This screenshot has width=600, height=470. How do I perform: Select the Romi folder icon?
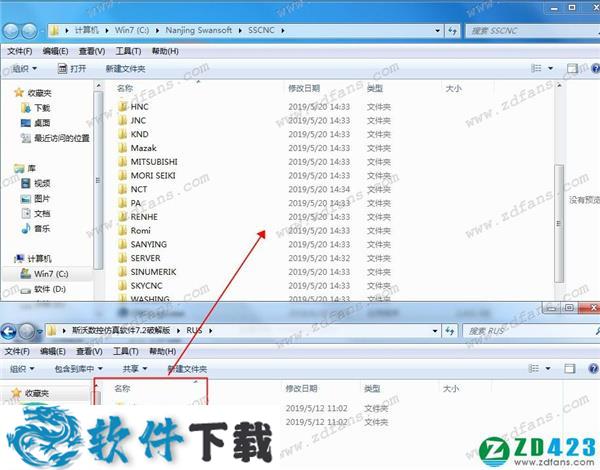tap(122, 231)
